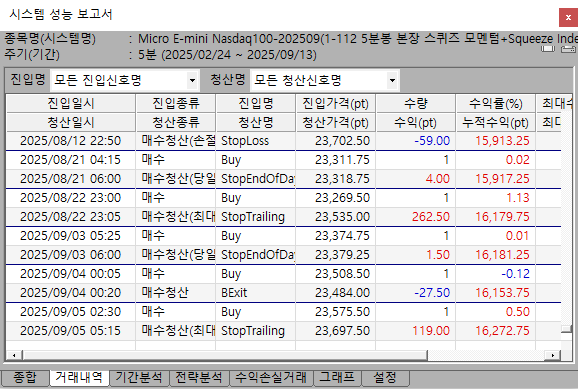Click the 청산일시 column header
This screenshot has width=578, height=389.
pos(71,122)
